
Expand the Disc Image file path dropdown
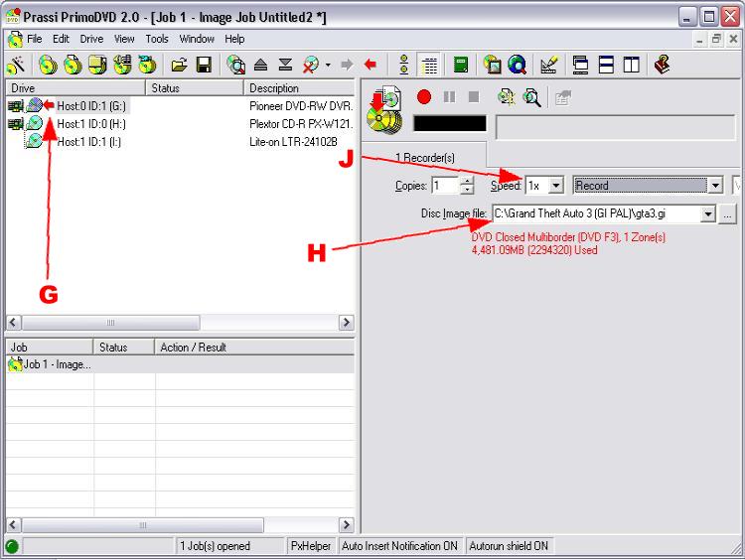click(x=707, y=213)
